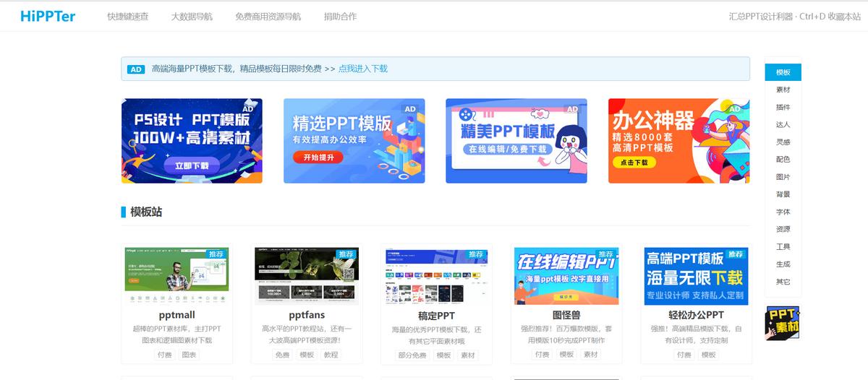The height and width of the screenshot is (380, 868).
Task: Select 其它 in the right sidebar
Action: (x=783, y=281)
